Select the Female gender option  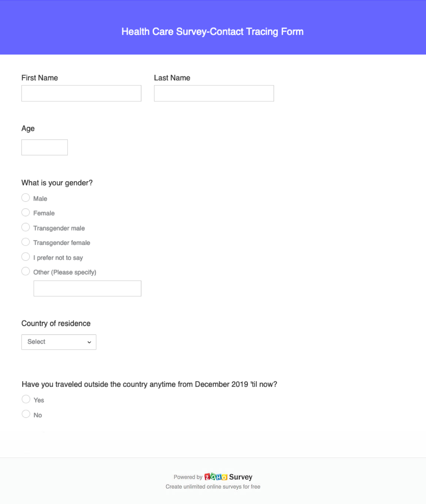pyautogui.click(x=26, y=212)
